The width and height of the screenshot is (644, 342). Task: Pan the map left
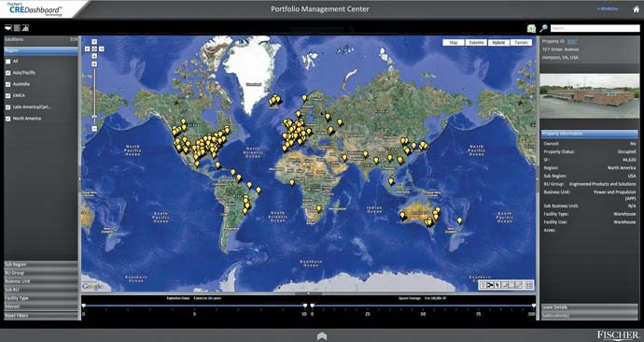click(x=87, y=49)
